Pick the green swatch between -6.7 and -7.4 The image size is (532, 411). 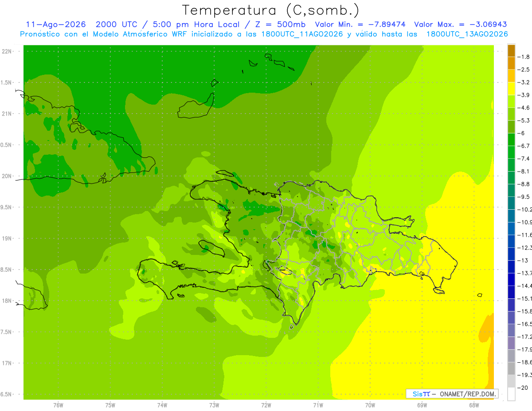511,152
